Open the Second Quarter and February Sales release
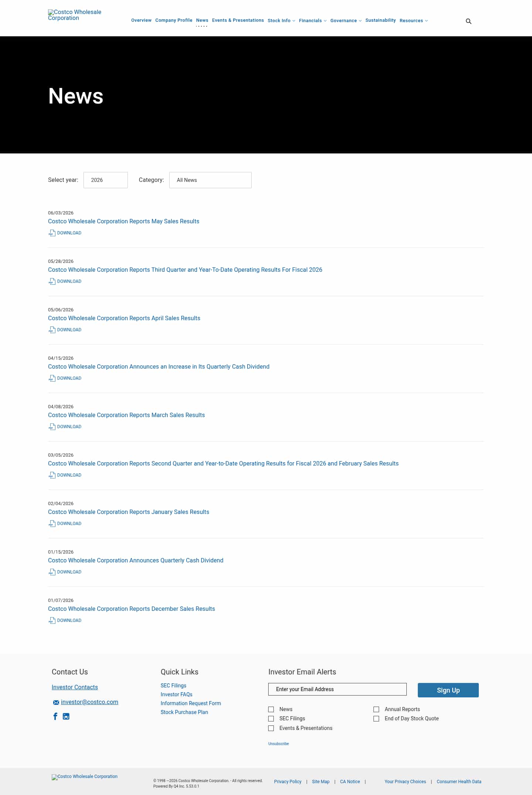Image resolution: width=532 pixels, height=795 pixels. coord(223,463)
